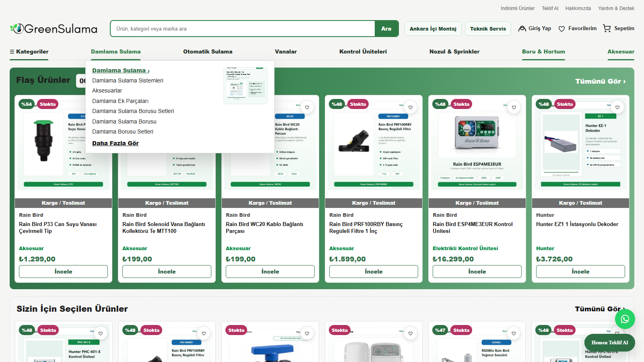The height and width of the screenshot is (362, 644).
Task: Select Damlama Sulama Borusu entry
Action: 124,121
